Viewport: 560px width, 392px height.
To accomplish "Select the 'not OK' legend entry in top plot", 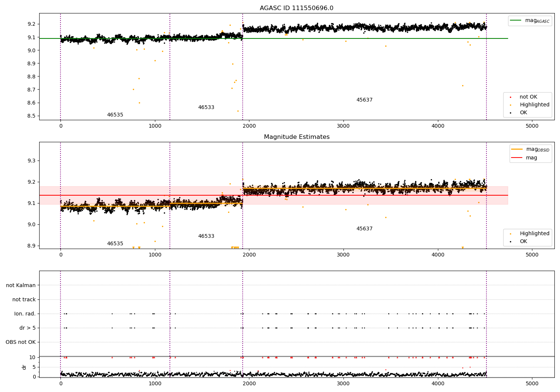I will pos(528,97).
